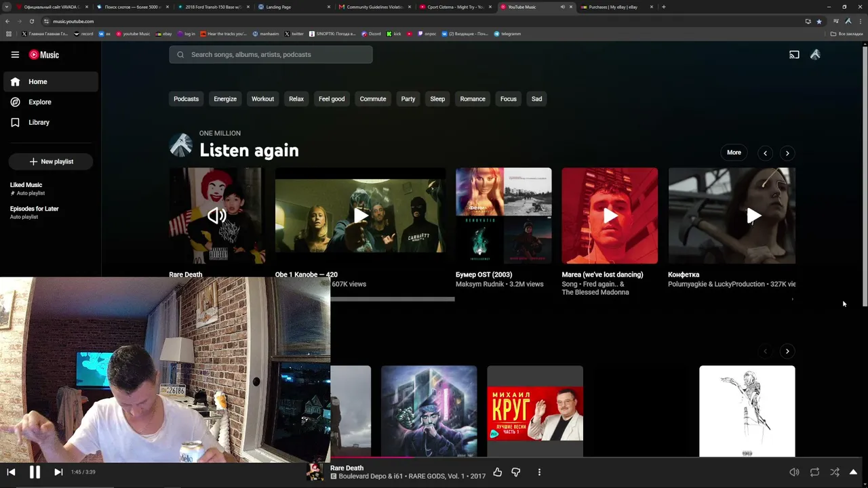Select the Energize mood chip
Viewport: 868px width, 488px height.
(225, 99)
